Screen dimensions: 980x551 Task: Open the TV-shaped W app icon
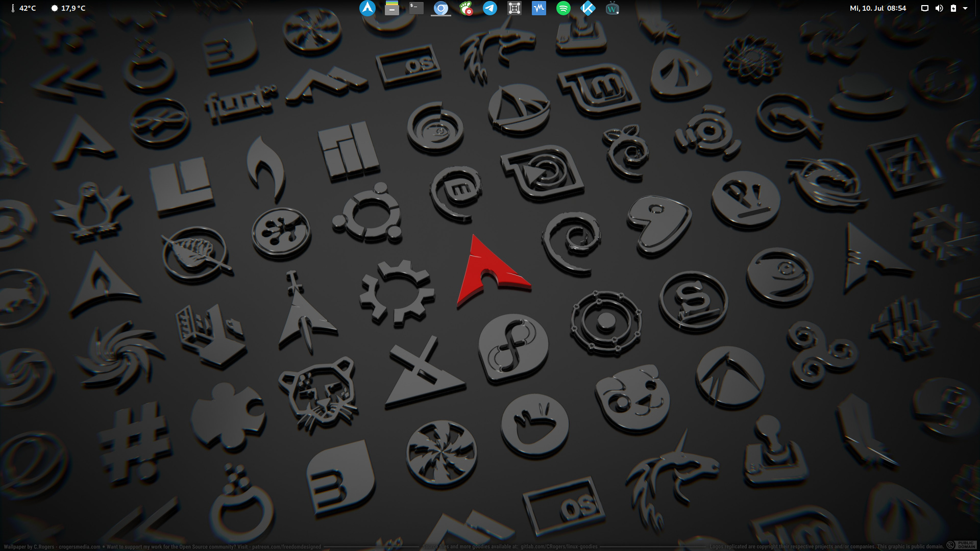(612, 8)
